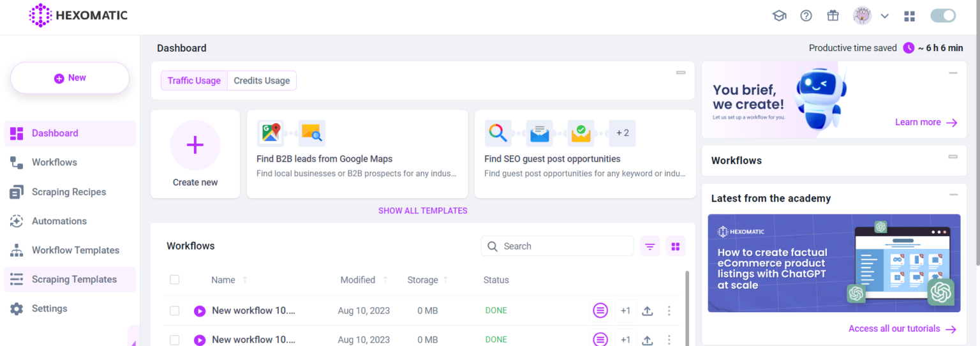Collapse the Latest from the academy panel
Viewport: 980px width, 346px height.
click(x=953, y=195)
